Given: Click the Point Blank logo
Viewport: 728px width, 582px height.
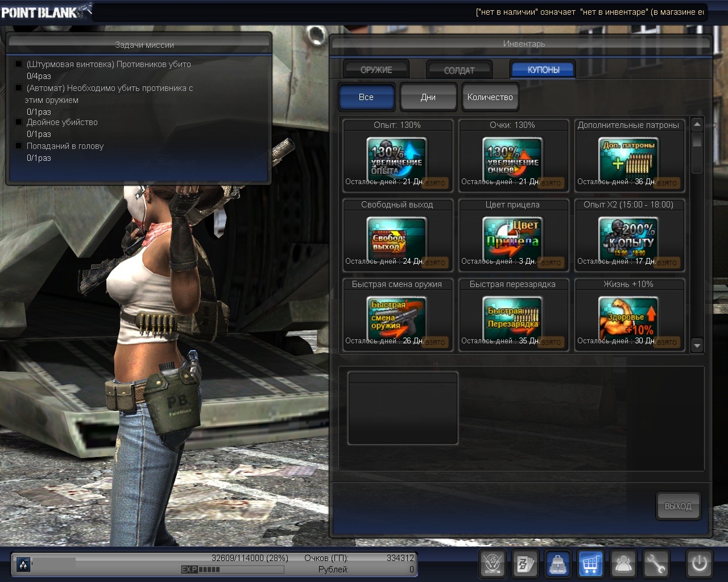Looking at the screenshot, I should pyautogui.click(x=45, y=11).
